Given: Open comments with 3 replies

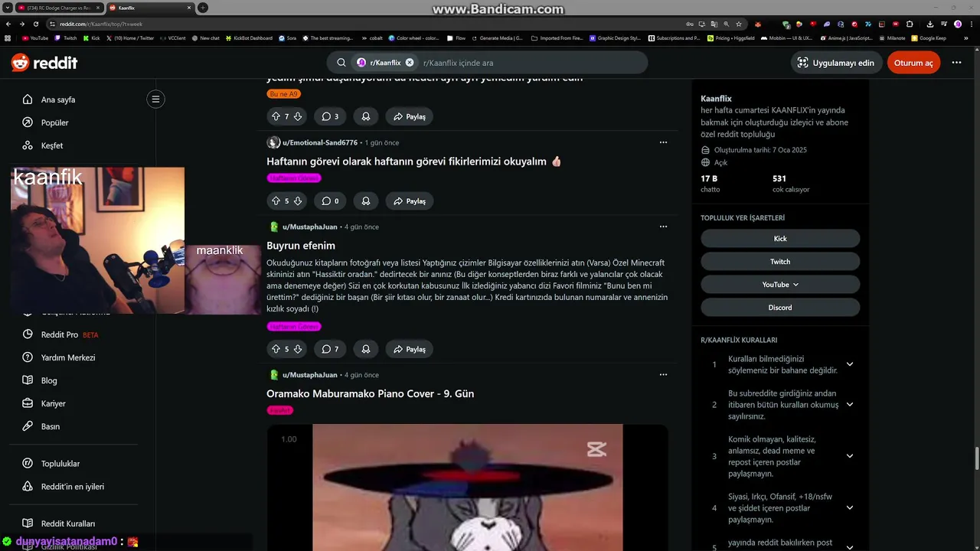Looking at the screenshot, I should tap(330, 116).
